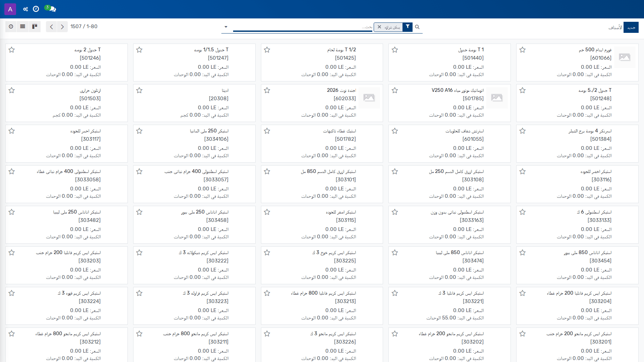Open conversations chat icon with badge 3
This screenshot has height=362, width=644.
point(50,9)
